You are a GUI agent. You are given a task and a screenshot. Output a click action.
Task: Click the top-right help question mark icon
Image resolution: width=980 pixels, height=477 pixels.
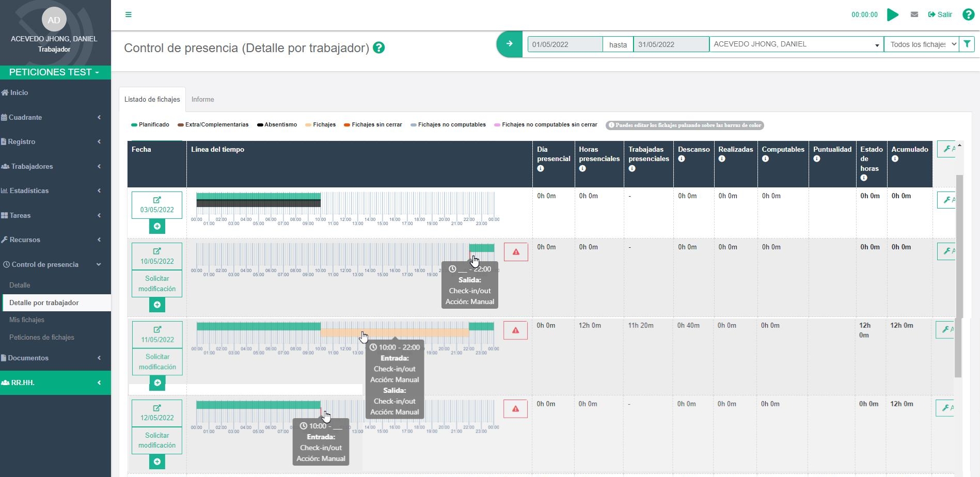click(968, 14)
